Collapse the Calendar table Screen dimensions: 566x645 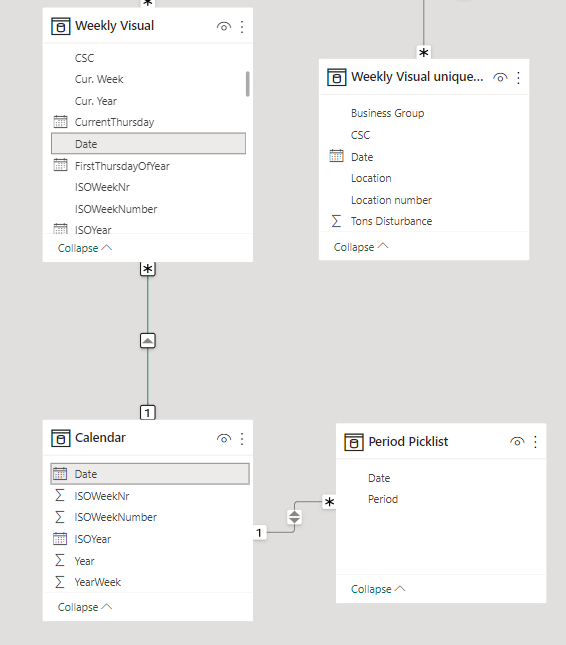point(85,607)
